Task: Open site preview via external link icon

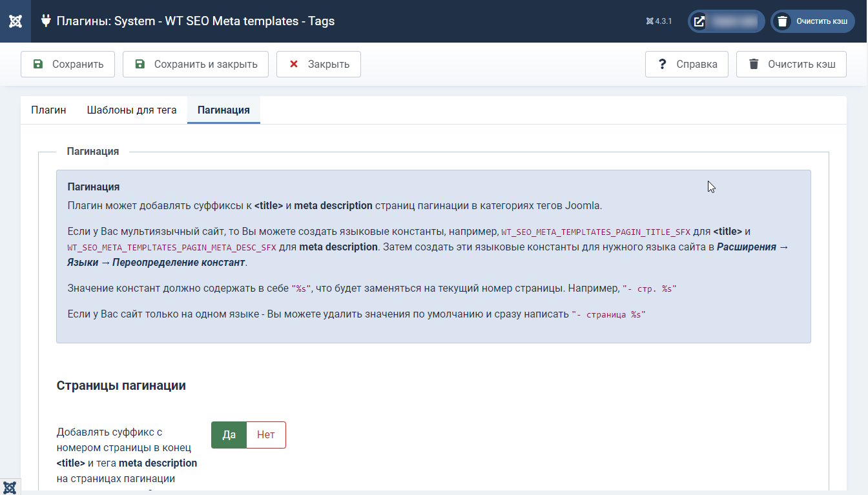Action: click(x=699, y=21)
